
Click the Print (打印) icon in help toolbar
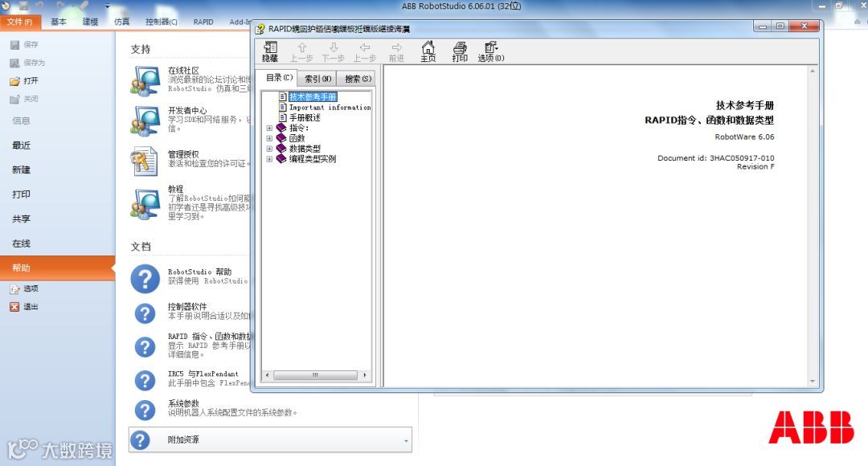click(460, 51)
